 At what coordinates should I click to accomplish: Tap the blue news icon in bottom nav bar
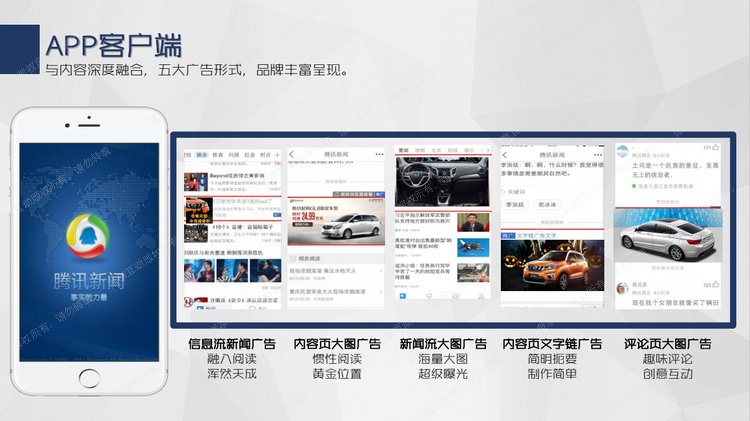click(x=403, y=296)
